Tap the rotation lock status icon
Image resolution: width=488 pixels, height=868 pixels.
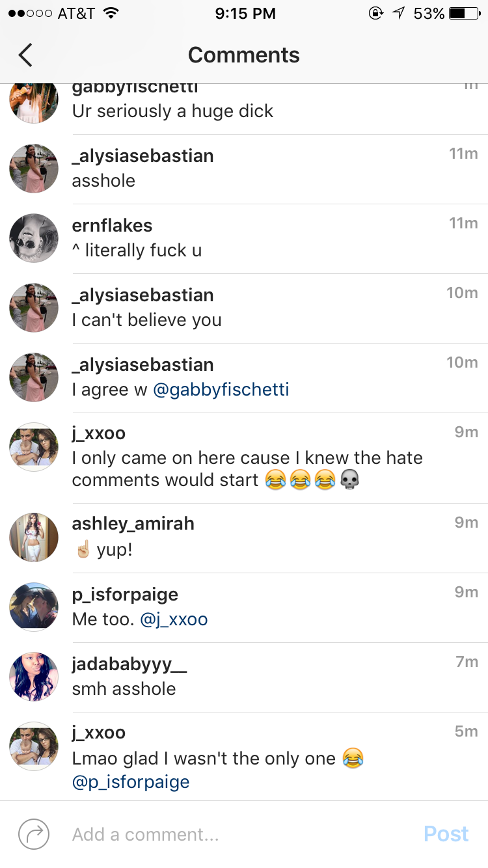(375, 13)
